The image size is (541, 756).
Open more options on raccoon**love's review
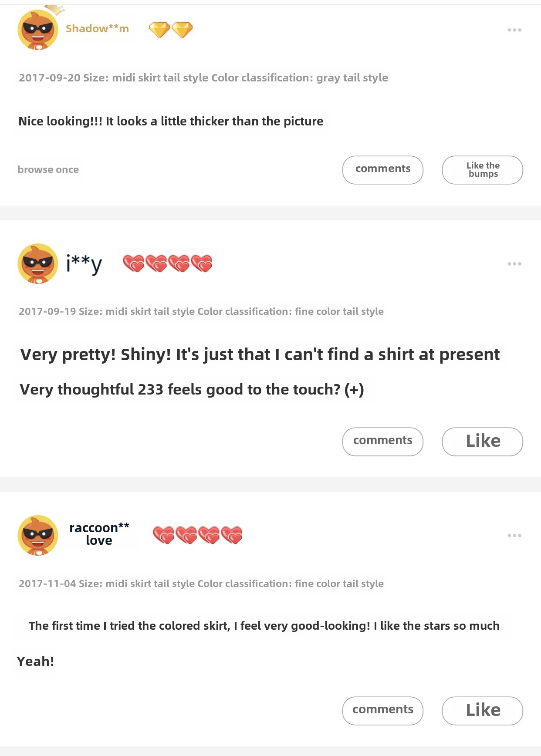point(514,536)
